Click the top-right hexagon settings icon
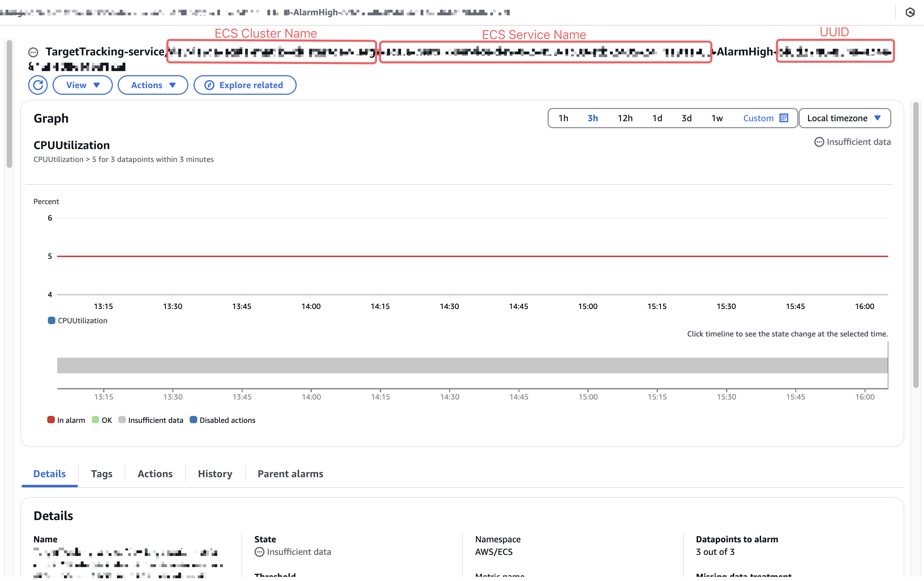 pyautogui.click(x=910, y=12)
